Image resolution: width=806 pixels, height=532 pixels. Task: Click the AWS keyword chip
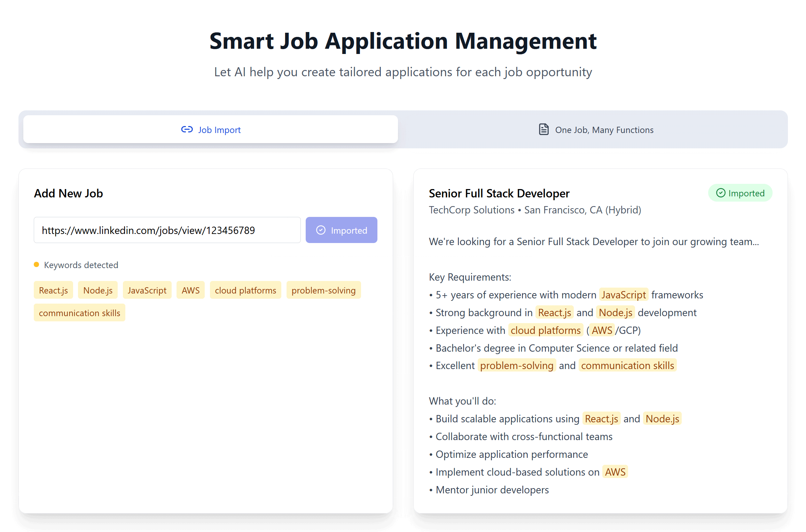190,290
